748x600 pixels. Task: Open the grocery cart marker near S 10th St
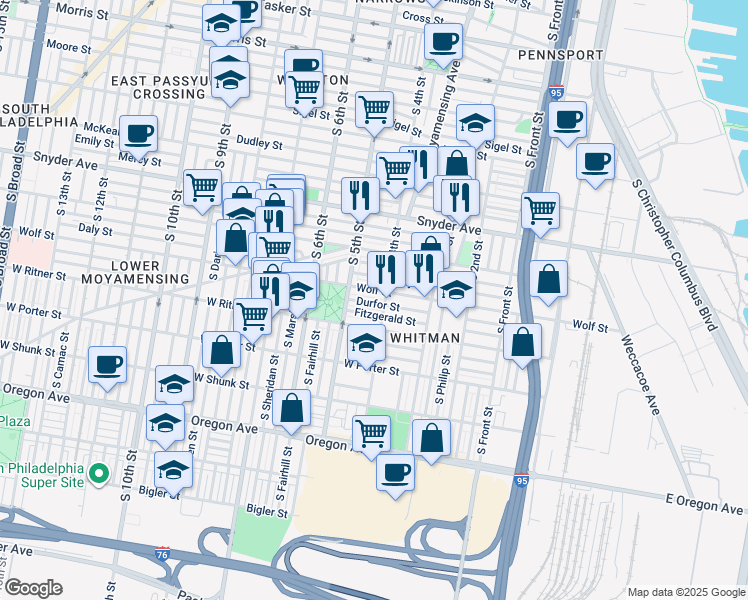[x=202, y=187]
